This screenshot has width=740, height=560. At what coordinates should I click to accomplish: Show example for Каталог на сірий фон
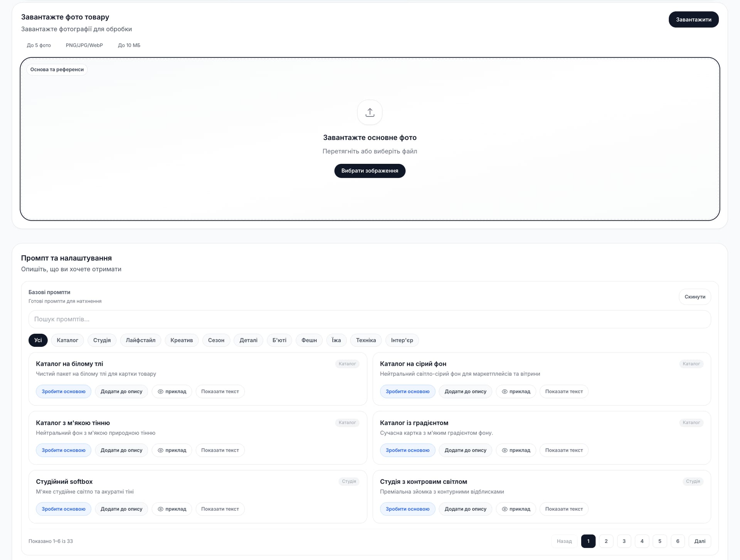pos(516,391)
